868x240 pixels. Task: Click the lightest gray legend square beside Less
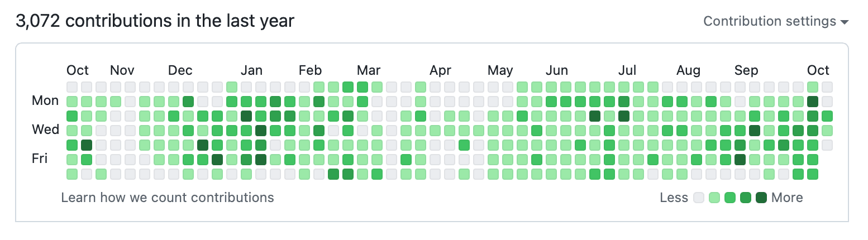698,198
